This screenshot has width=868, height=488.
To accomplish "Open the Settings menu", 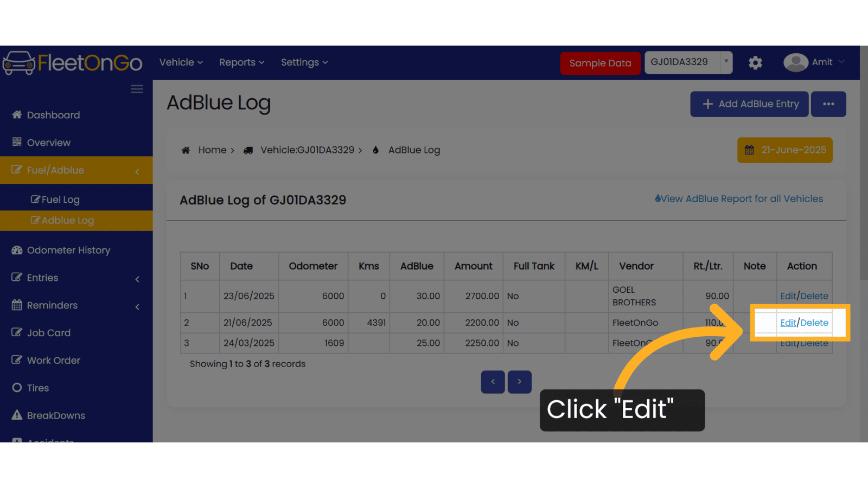I will [x=304, y=62].
